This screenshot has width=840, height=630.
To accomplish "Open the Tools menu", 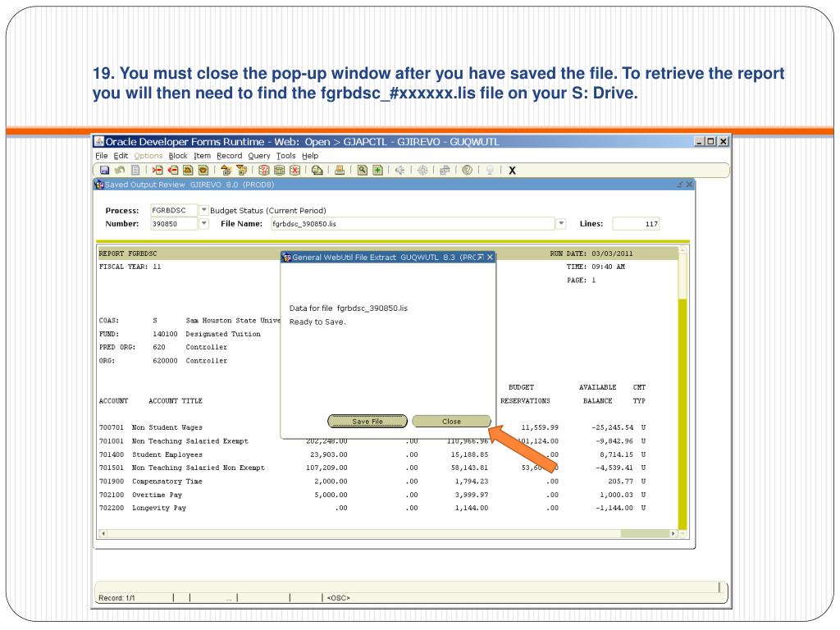I will coord(285,156).
